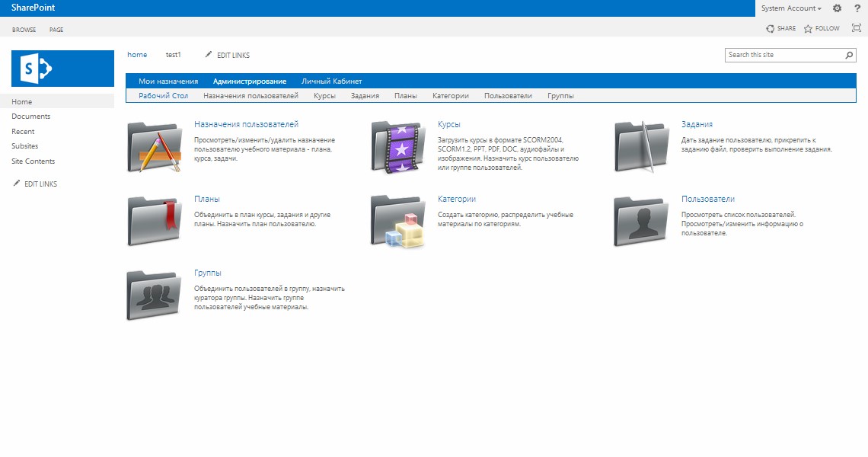Select Планы in the submenu bar
The height and width of the screenshot is (457, 868).
point(406,96)
